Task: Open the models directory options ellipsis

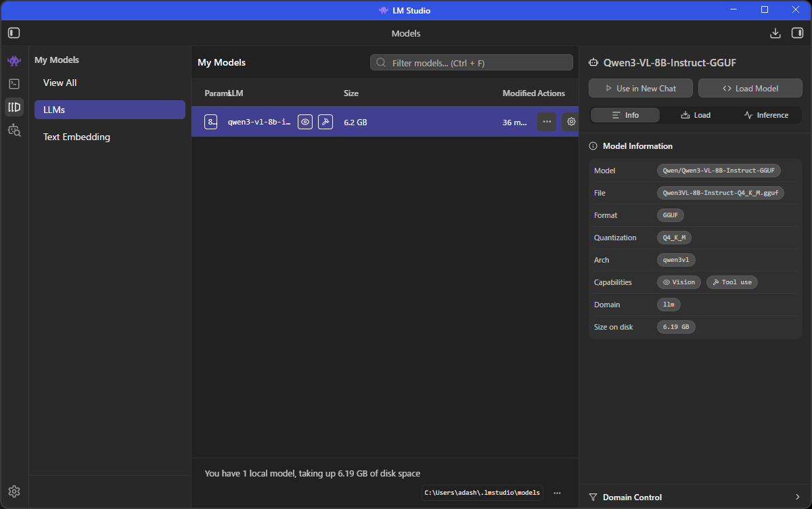Action: click(x=557, y=493)
